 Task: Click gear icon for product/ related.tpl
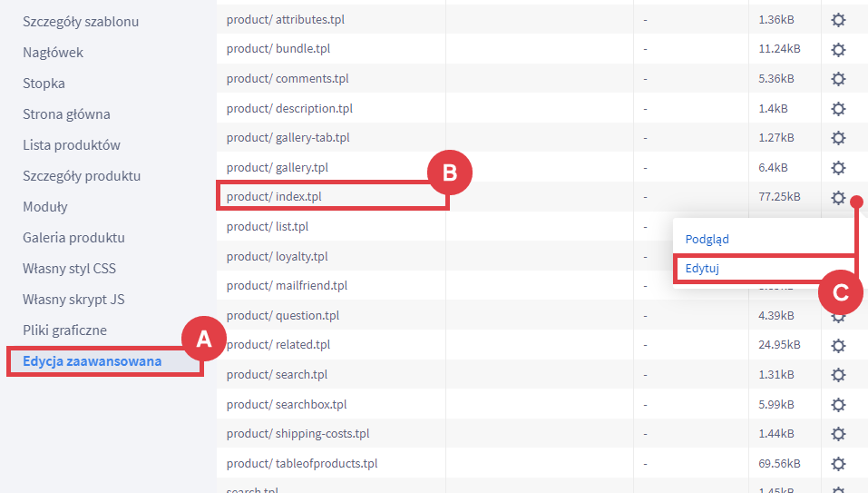[x=838, y=345]
